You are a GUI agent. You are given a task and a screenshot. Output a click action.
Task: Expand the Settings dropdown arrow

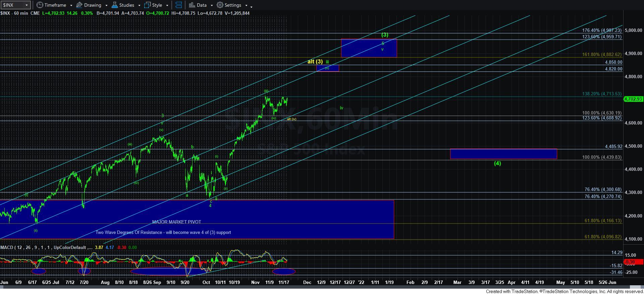coord(246,5)
